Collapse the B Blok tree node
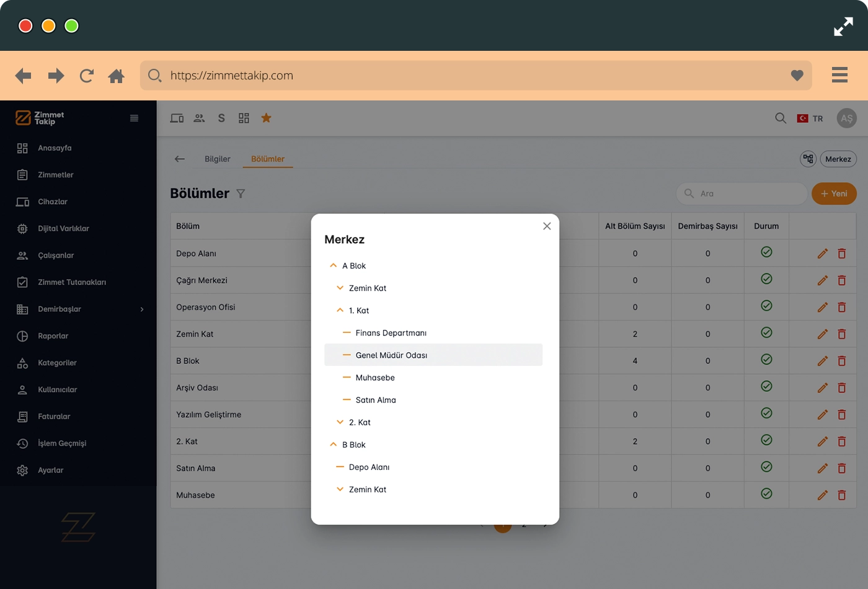Screen dimensions: 868x589 [x=334, y=445]
